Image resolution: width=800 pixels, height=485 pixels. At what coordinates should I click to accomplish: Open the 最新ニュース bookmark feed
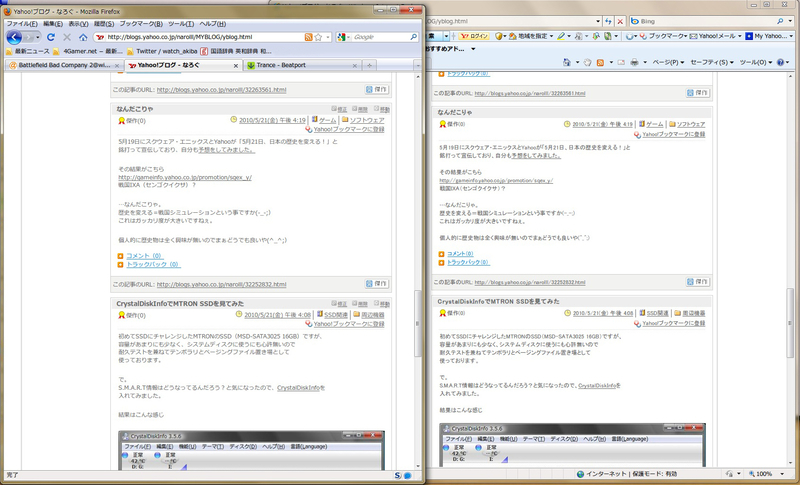click(x=28, y=51)
